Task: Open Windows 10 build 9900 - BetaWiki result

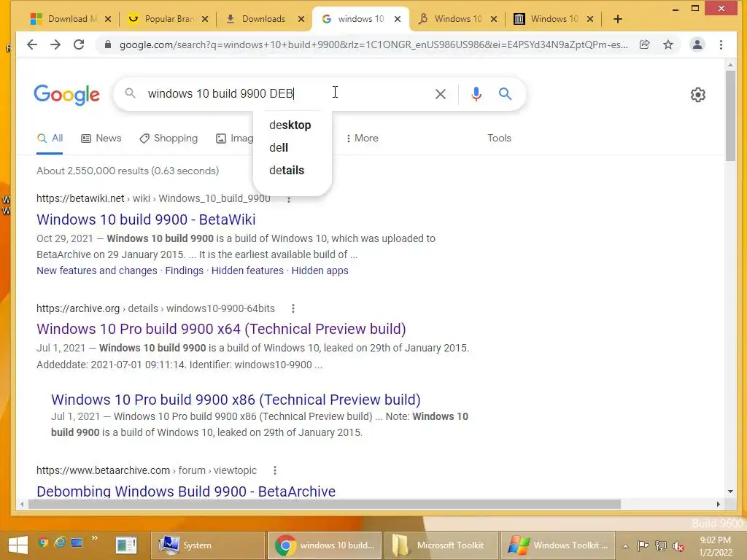Action: [146, 219]
